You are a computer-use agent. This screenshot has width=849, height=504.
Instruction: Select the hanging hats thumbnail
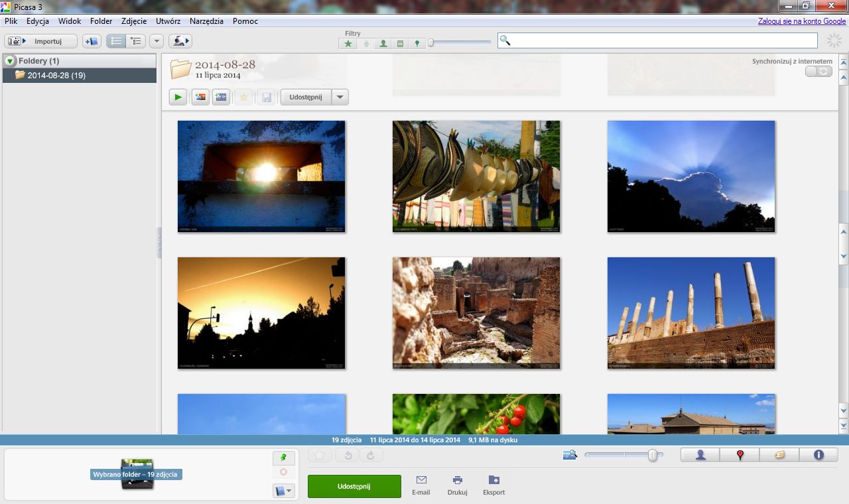coord(476,176)
